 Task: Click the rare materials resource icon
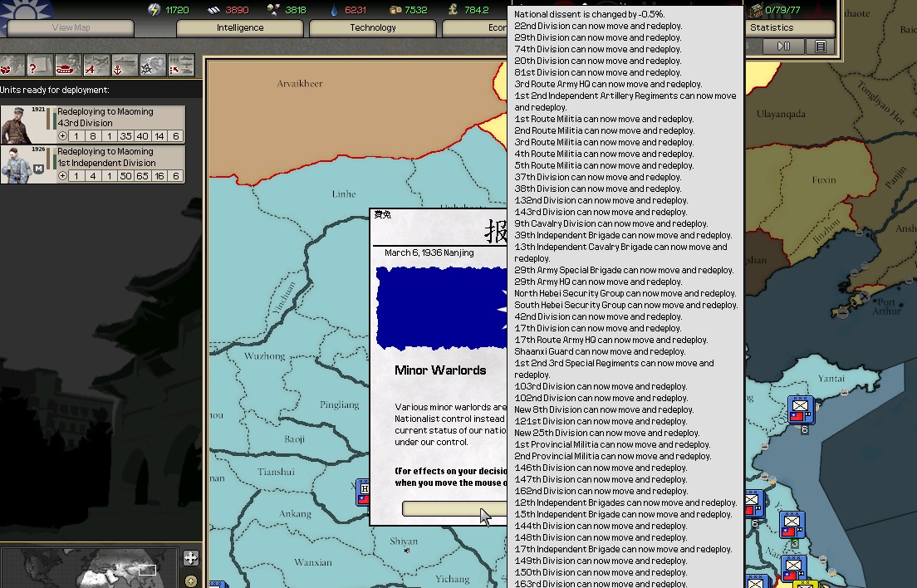[273, 9]
